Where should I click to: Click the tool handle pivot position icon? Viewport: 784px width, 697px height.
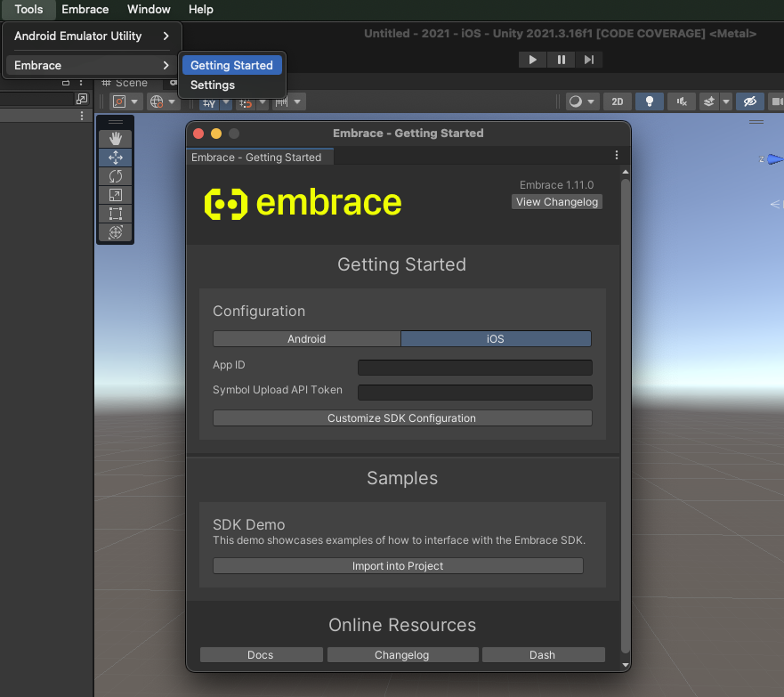119,102
